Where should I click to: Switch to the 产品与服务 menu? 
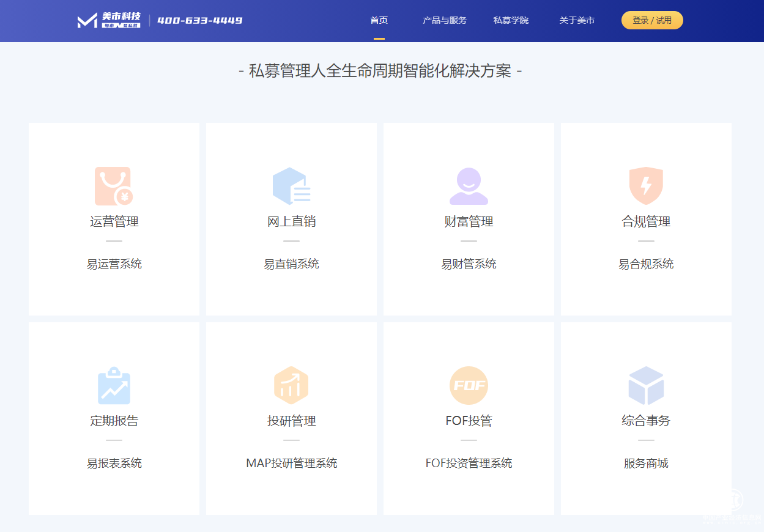pyautogui.click(x=443, y=20)
